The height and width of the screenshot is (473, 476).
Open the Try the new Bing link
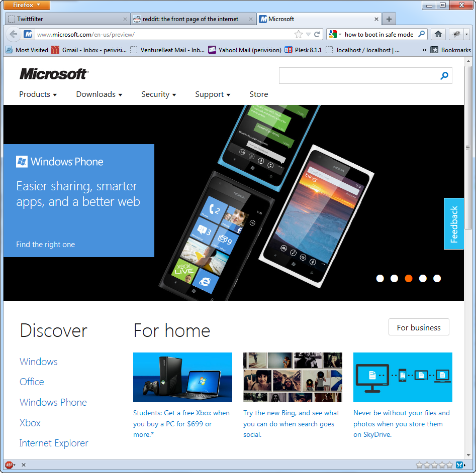coord(291,424)
